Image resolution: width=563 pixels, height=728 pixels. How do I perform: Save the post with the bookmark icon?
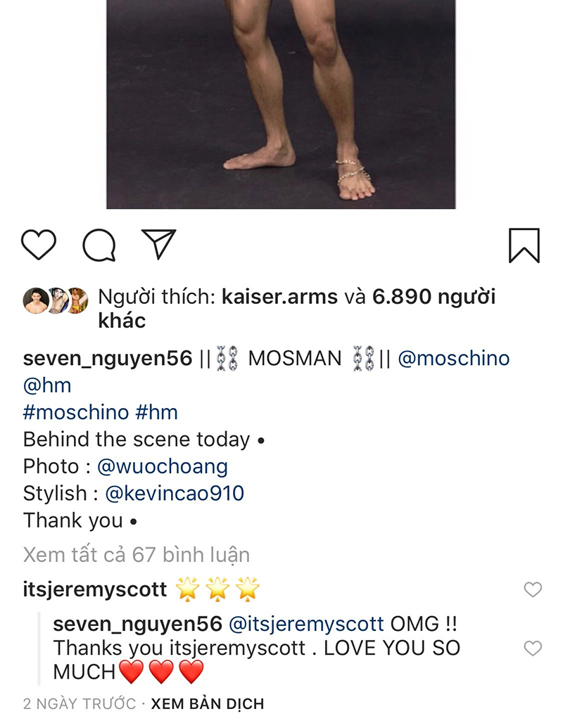coord(524,245)
